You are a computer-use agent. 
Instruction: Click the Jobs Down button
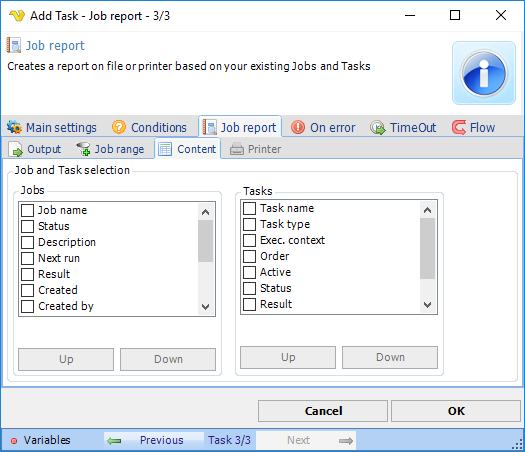click(168, 359)
